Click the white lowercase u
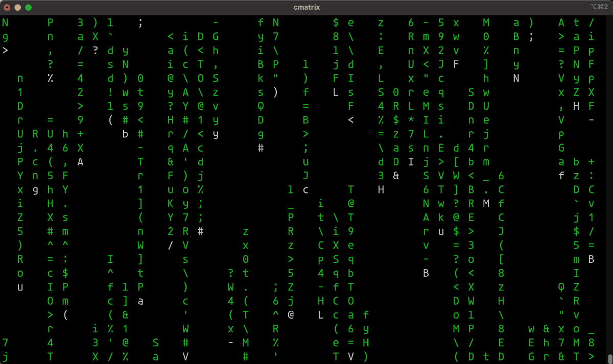This screenshot has width=613, height=364. tap(441, 231)
